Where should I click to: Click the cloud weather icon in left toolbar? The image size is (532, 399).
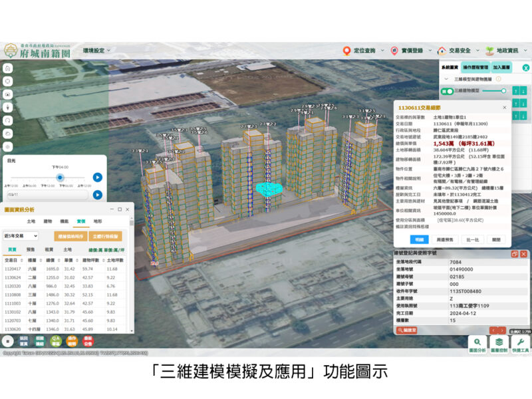[x=8, y=134]
